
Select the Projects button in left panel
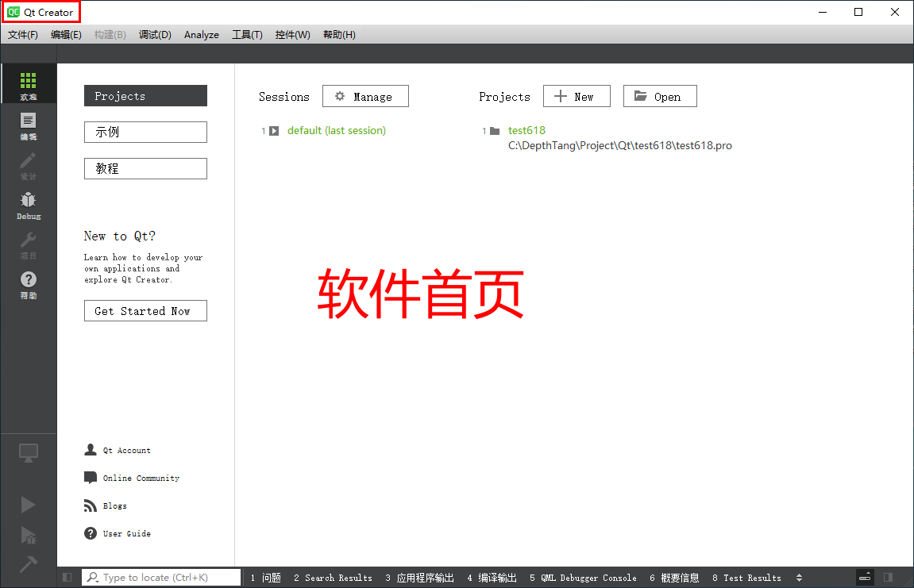point(146,95)
